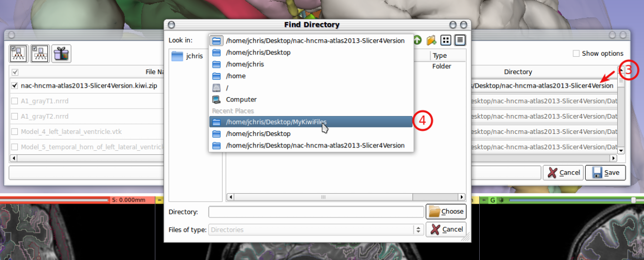Click the deselect-all files icon next to it
Image resolution: width=644 pixels, height=260 pixels.
[40, 53]
